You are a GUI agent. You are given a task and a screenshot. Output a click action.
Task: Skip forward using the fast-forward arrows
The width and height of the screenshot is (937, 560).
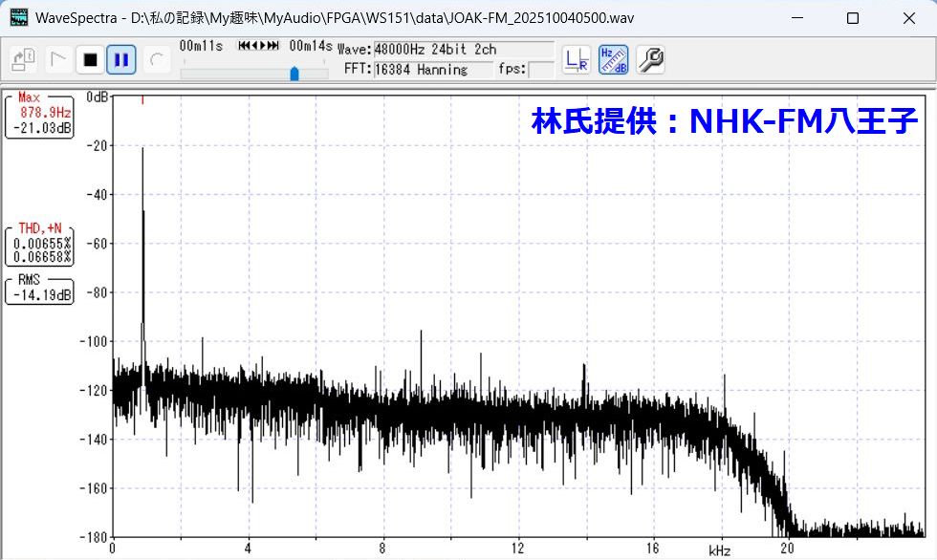271,46
